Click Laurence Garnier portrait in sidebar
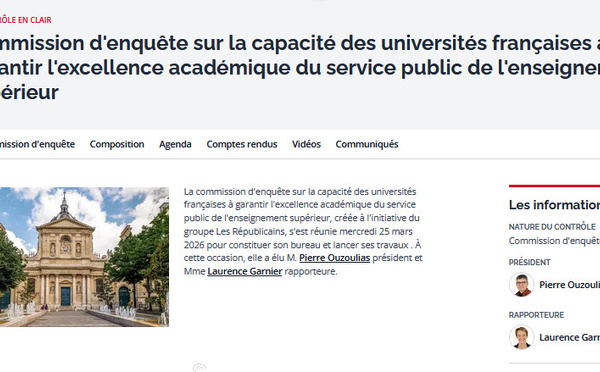 [521, 337]
